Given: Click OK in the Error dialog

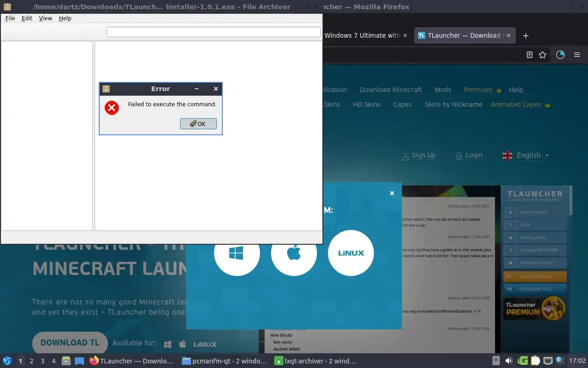Looking at the screenshot, I should 198,124.
